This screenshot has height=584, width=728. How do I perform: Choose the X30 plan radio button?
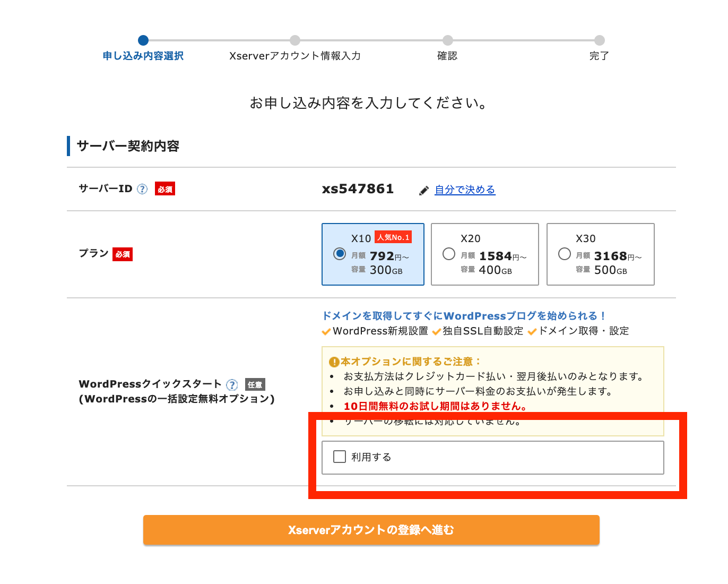pos(565,254)
